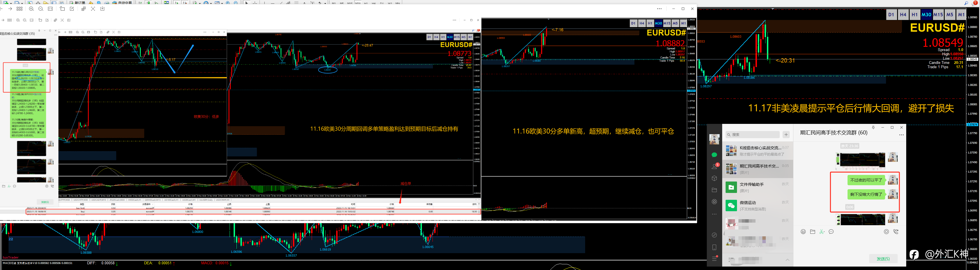Select M1 timeframe on the rightmost EURUSD chart

pos(961,15)
